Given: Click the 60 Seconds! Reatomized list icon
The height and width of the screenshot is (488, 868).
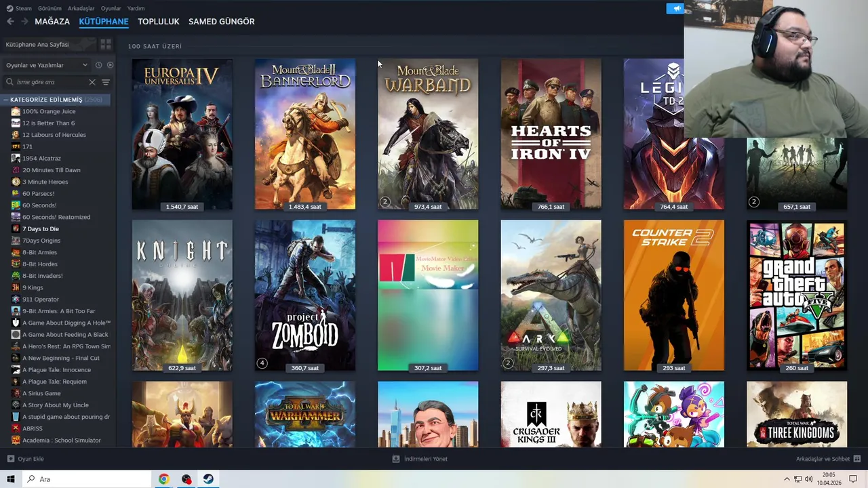Looking at the screenshot, I should pyautogui.click(x=16, y=217).
